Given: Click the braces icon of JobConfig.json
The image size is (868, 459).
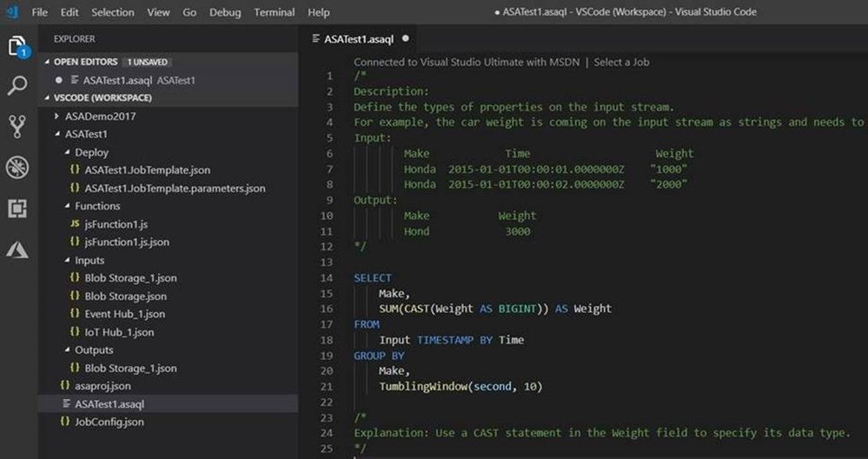Looking at the screenshot, I should click(65, 422).
